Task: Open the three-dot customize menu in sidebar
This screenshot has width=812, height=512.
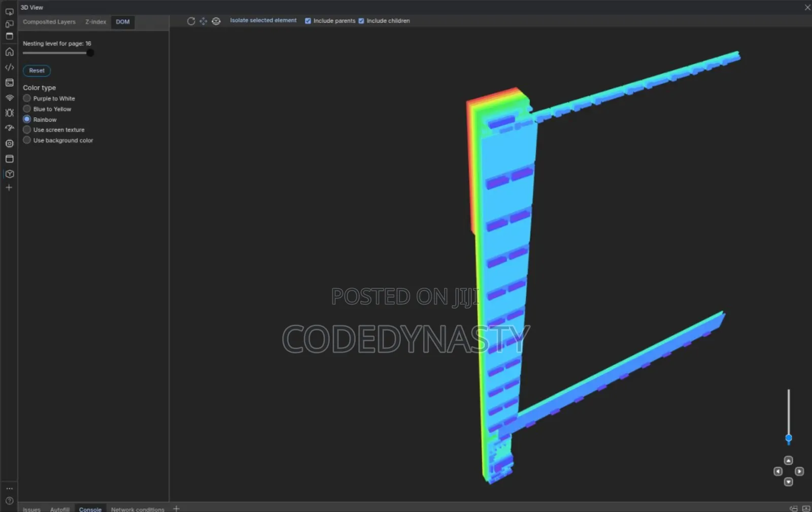Action: pyautogui.click(x=9, y=488)
